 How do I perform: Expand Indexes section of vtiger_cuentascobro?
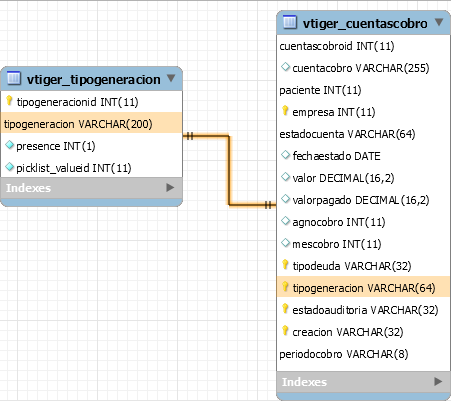438,381
